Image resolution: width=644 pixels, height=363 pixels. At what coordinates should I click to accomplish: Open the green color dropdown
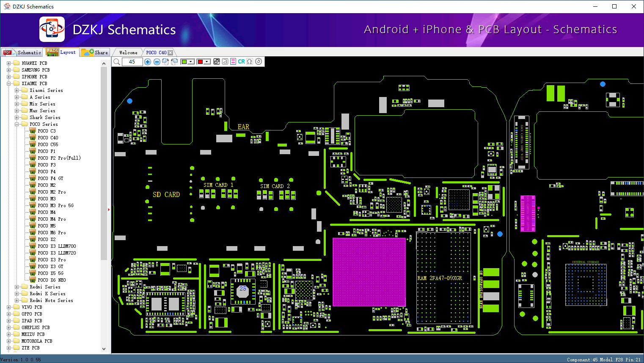pos(191,62)
